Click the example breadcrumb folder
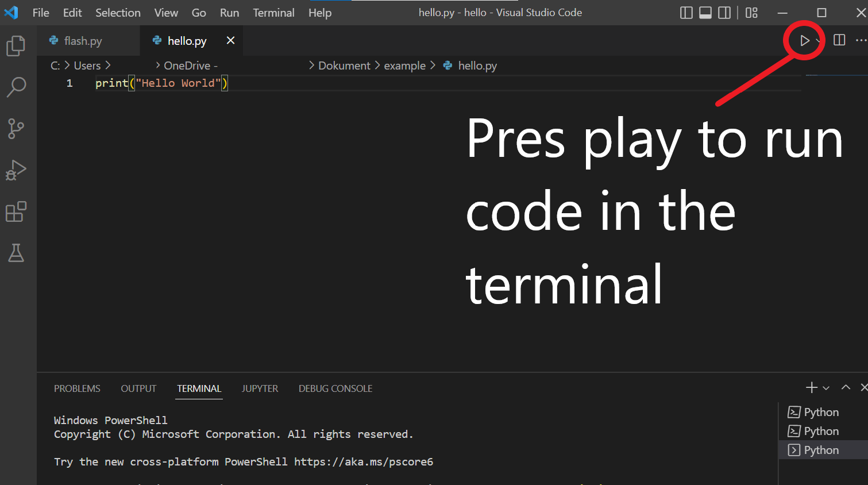 (x=404, y=66)
